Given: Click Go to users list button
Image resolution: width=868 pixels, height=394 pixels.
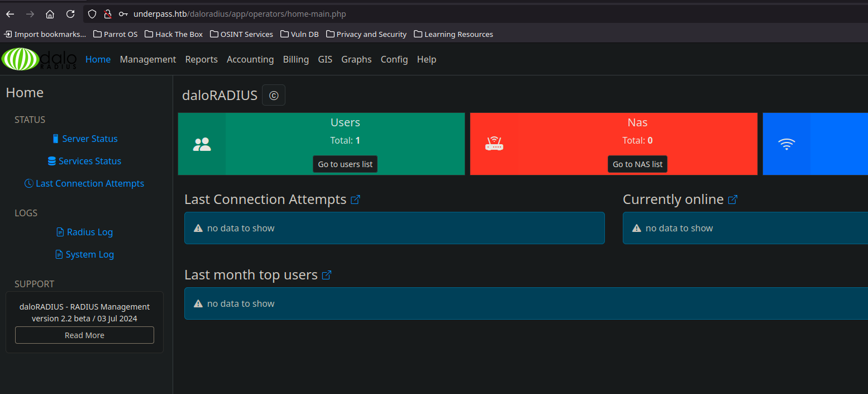Looking at the screenshot, I should [345, 164].
